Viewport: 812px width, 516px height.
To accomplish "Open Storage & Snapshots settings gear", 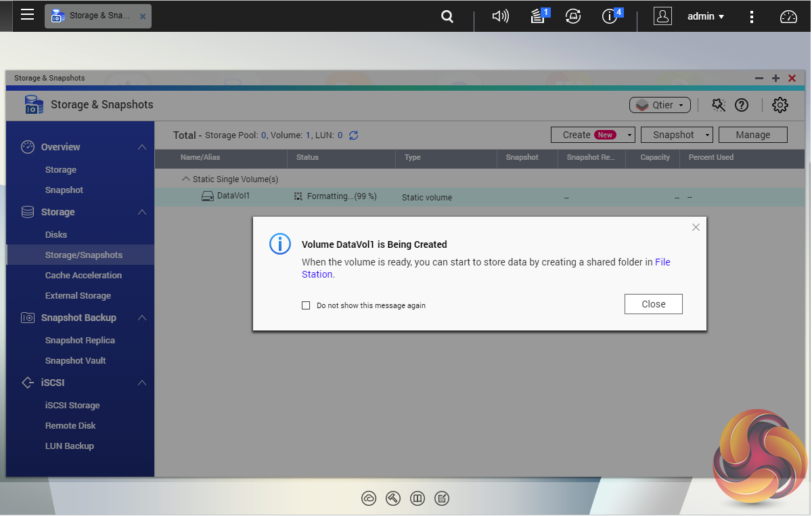I will click(780, 105).
